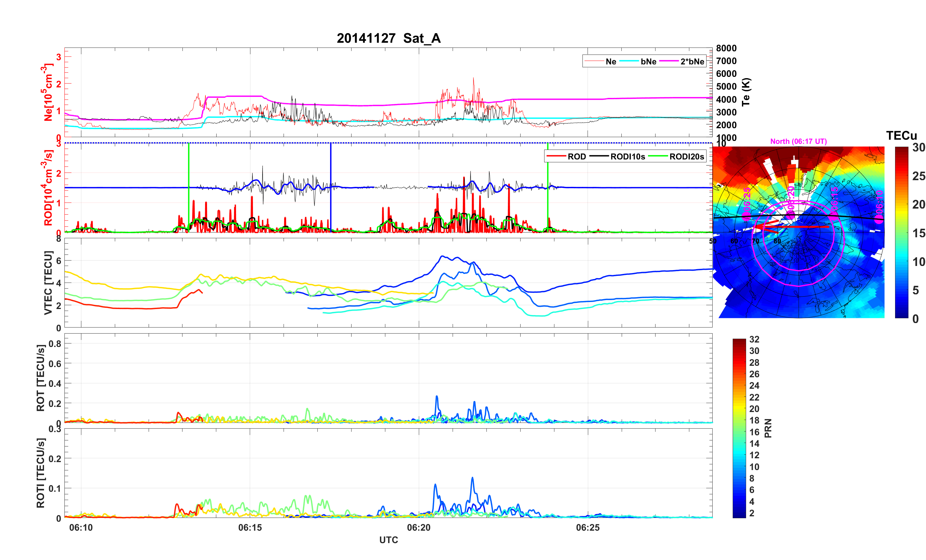
Task: Click the 06:25 magenta marker on map
Action: coord(746,216)
